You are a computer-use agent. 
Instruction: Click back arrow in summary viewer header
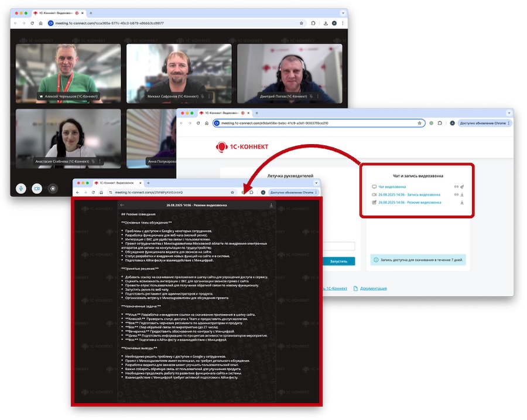[x=122, y=206]
